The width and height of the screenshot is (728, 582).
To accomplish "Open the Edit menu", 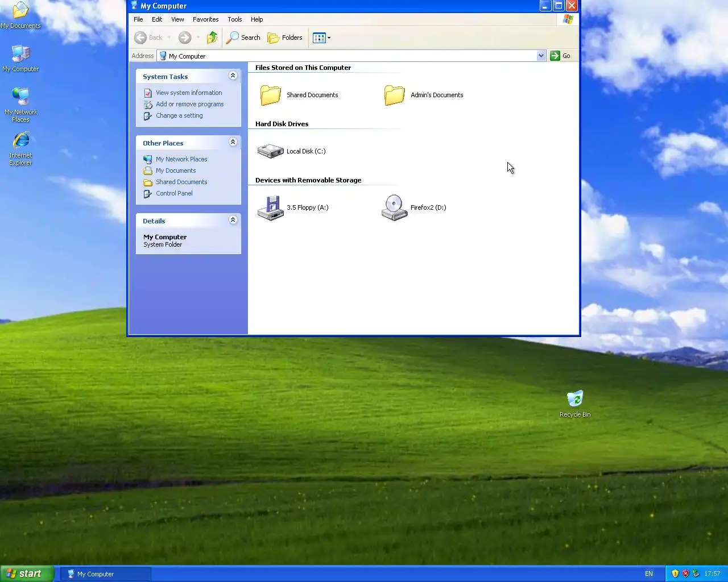I will pyautogui.click(x=157, y=19).
